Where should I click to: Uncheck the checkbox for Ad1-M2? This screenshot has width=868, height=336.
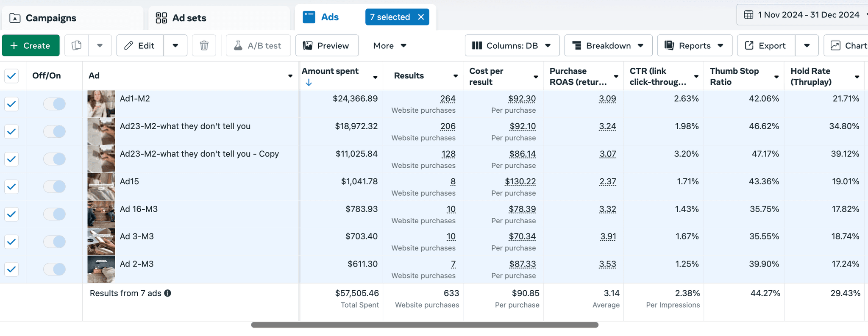pyautogui.click(x=11, y=104)
